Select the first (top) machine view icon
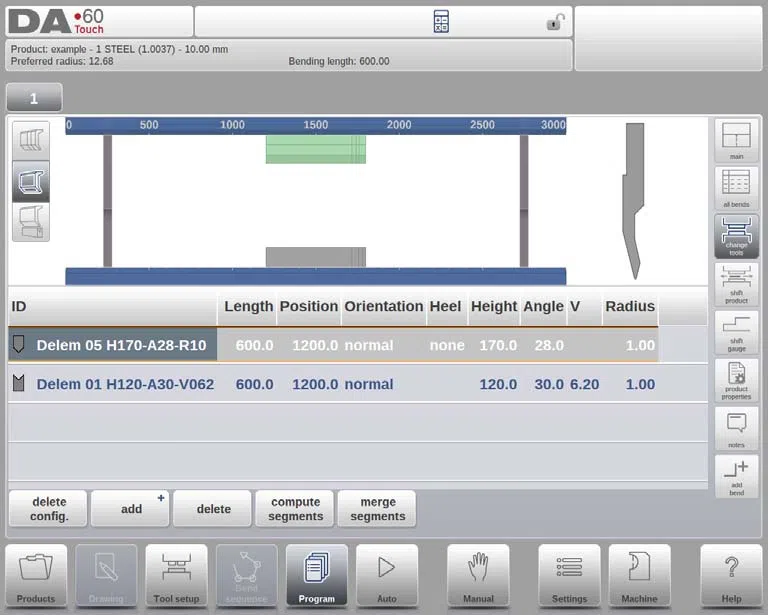Image resolution: width=768 pixels, height=615 pixels. coord(31,141)
